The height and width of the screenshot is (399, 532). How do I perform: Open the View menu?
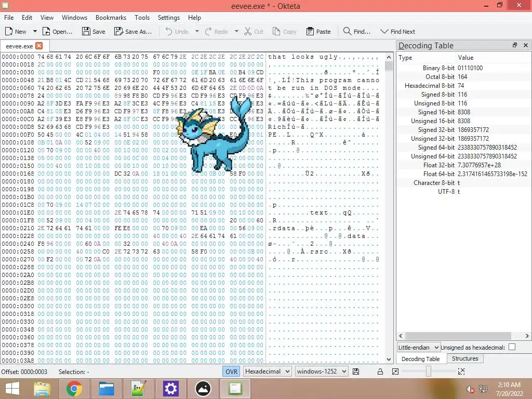point(47,18)
